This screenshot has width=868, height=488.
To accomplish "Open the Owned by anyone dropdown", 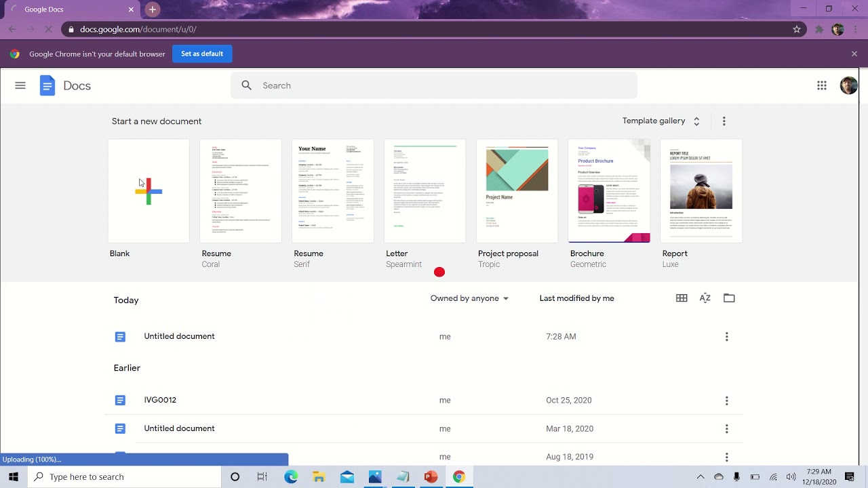I will [469, 298].
